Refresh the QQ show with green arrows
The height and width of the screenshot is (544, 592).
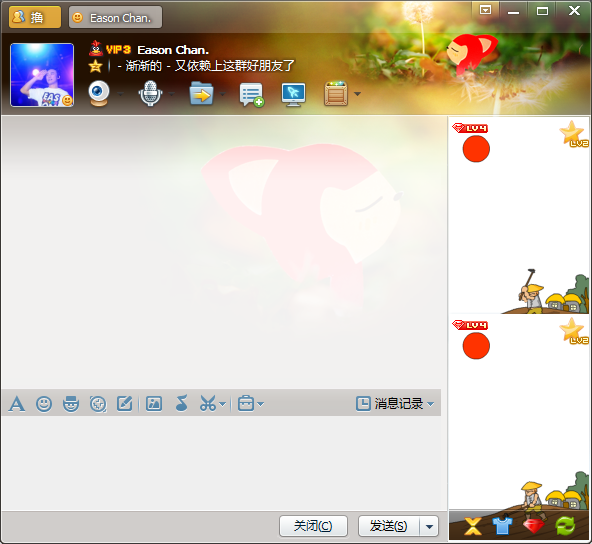[565, 526]
